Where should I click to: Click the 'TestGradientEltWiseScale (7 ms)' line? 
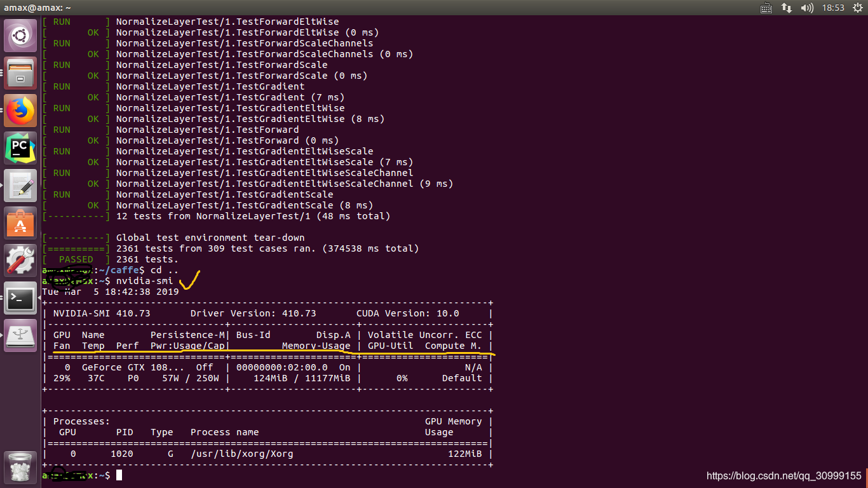pos(264,162)
